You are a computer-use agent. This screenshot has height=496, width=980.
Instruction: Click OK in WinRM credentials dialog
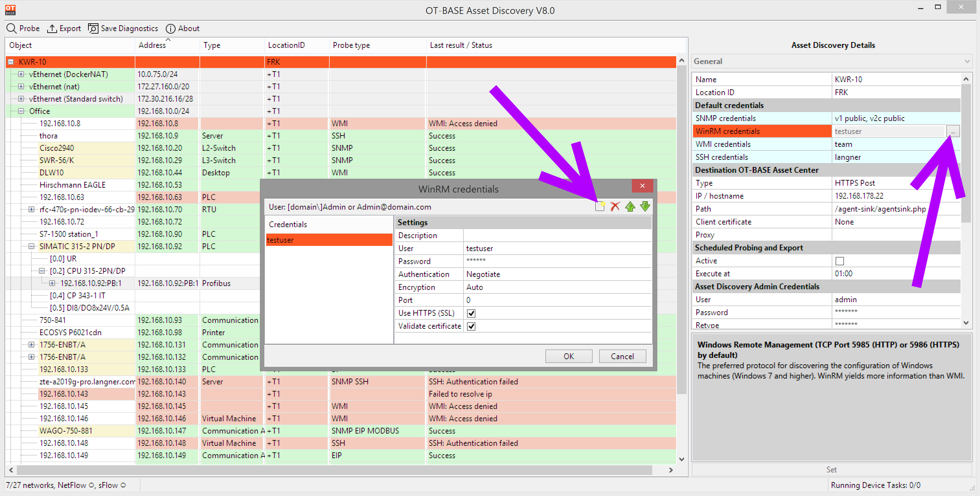pyautogui.click(x=569, y=356)
